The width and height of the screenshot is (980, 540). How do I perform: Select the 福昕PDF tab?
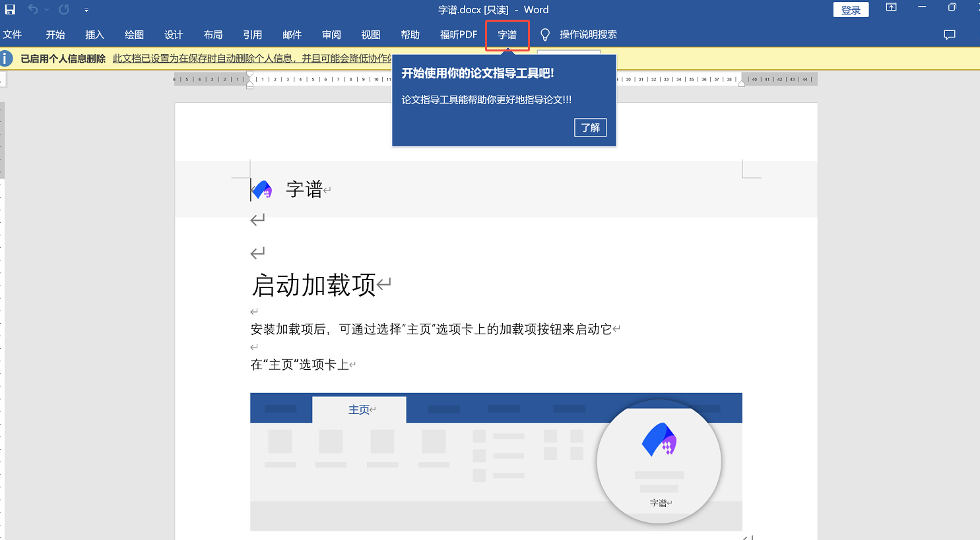(x=458, y=35)
